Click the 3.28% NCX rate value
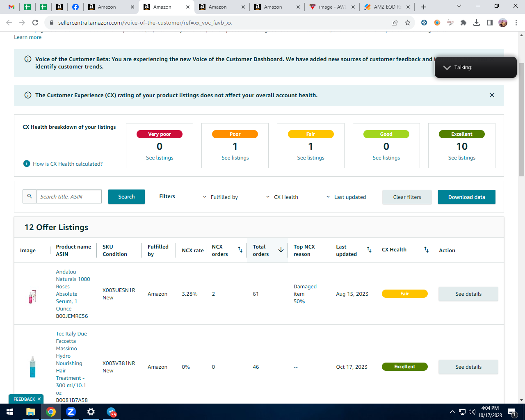The image size is (525, 420). click(x=189, y=294)
